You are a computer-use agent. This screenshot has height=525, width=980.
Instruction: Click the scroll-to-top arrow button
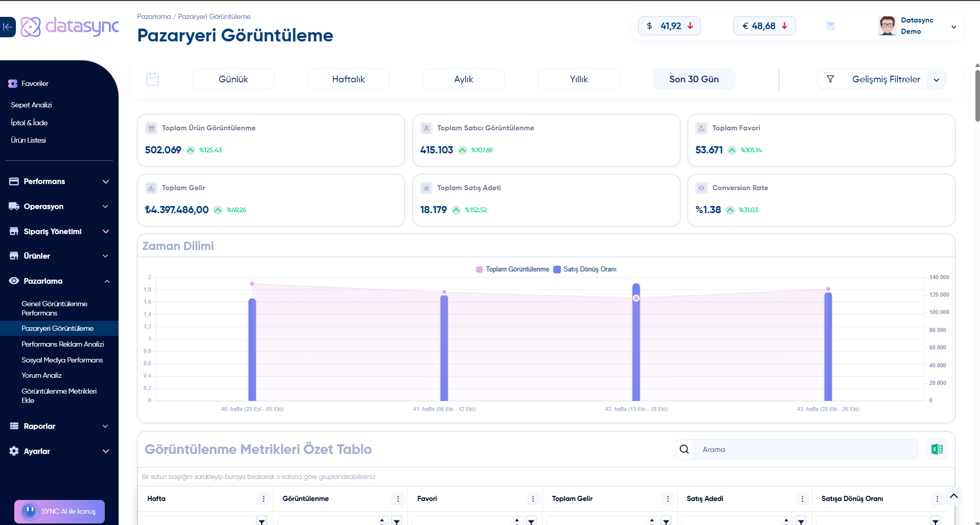953,496
